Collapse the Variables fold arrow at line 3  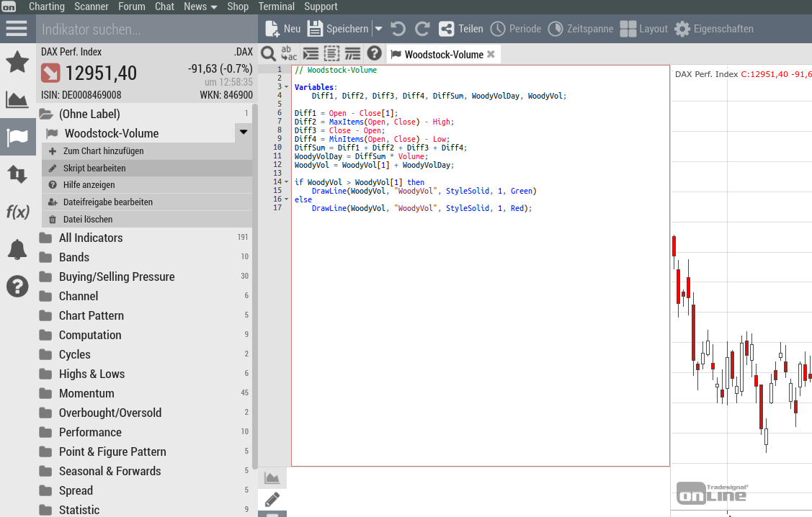(286, 87)
